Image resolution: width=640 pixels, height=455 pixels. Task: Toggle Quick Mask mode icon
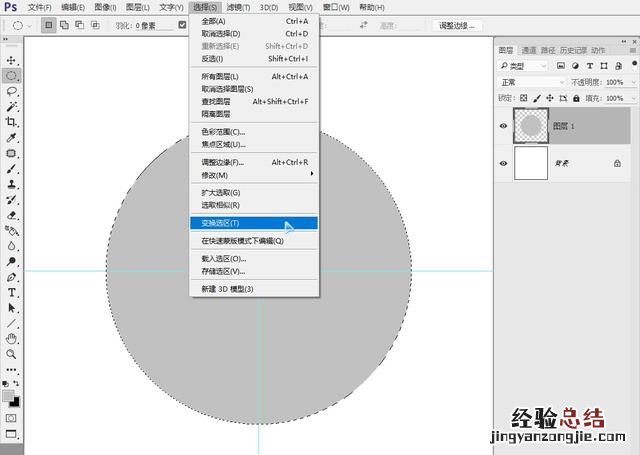point(11,418)
